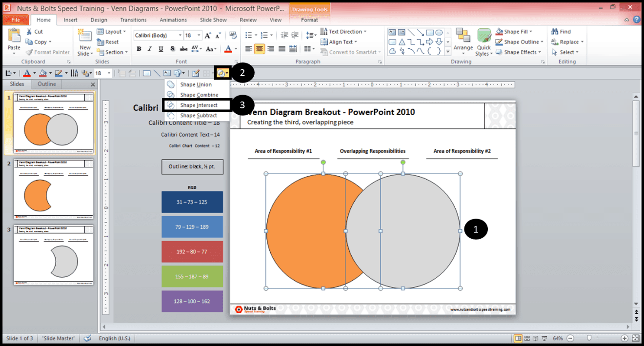The width and height of the screenshot is (644, 346).
Task: Switch to the Transitions tab
Action: [x=133, y=20]
